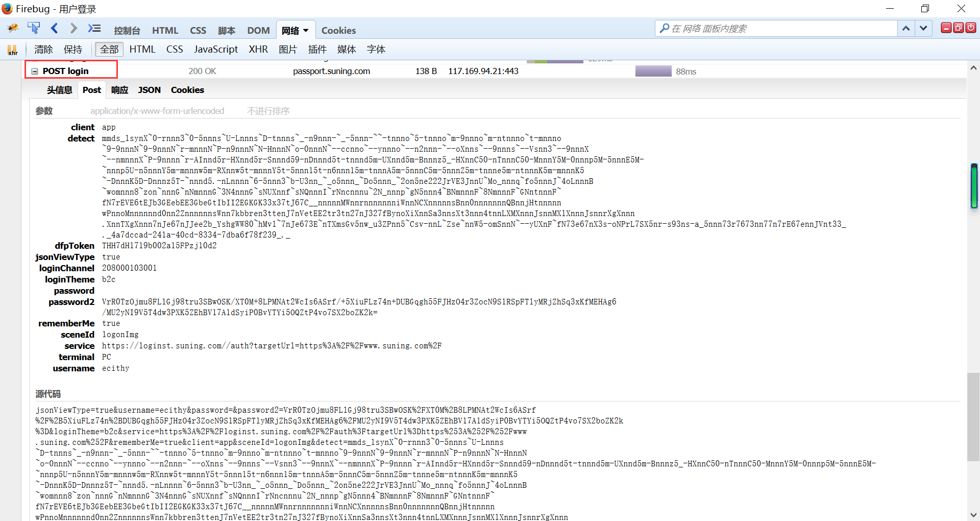This screenshot has width=980, height=521.
Task: Open the 头信息 request sub-tab
Action: click(x=60, y=90)
